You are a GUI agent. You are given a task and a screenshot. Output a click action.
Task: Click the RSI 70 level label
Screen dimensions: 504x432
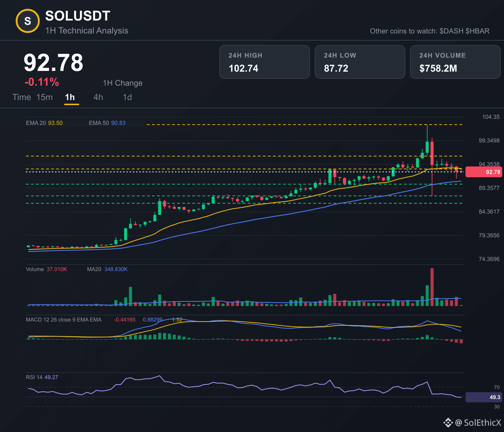point(497,387)
